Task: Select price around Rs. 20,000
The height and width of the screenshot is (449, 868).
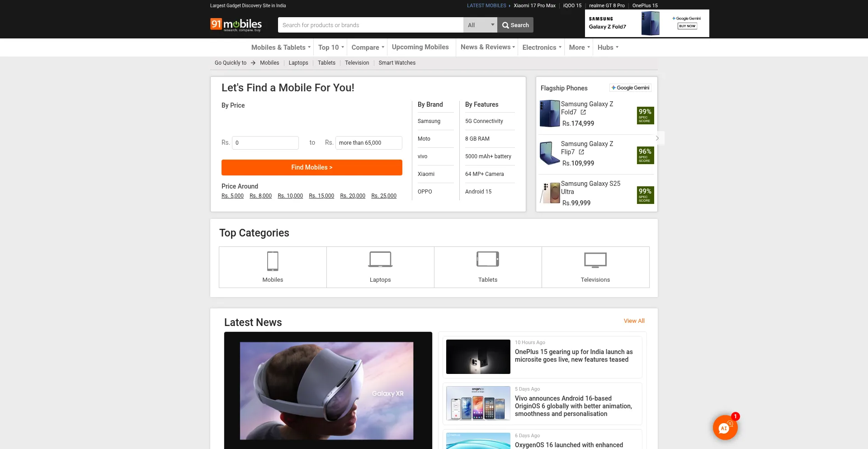Action: [x=353, y=196]
